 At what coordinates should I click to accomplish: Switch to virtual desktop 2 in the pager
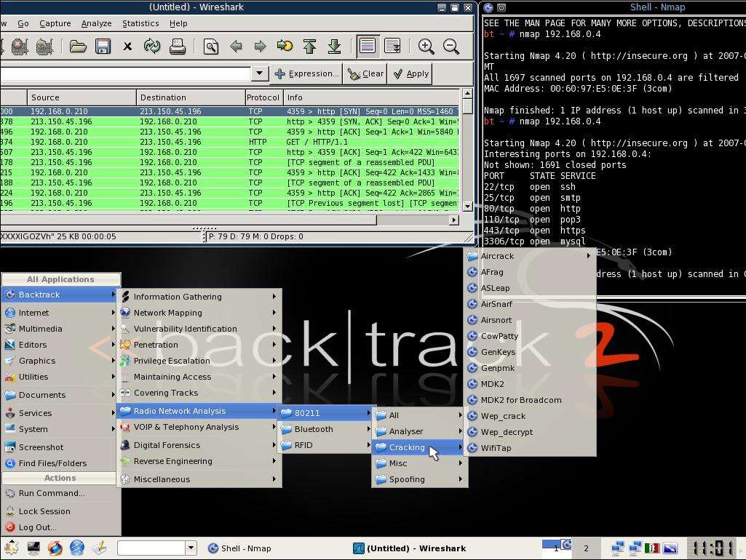pos(586,548)
